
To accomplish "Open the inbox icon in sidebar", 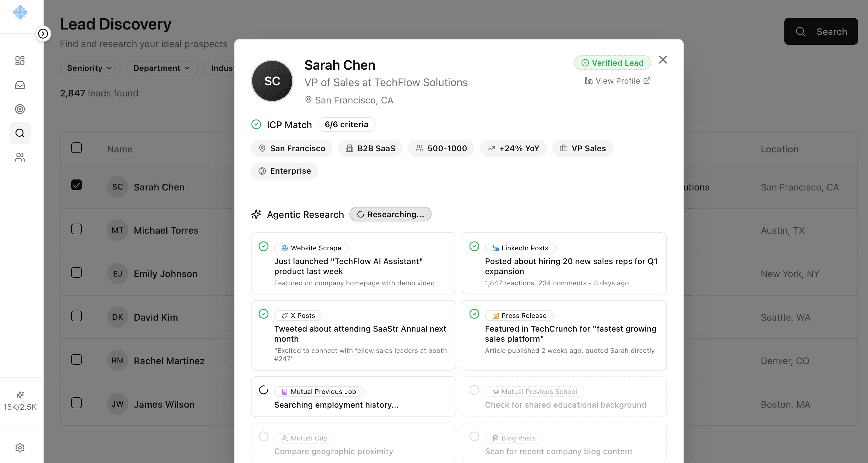I will (x=20, y=85).
